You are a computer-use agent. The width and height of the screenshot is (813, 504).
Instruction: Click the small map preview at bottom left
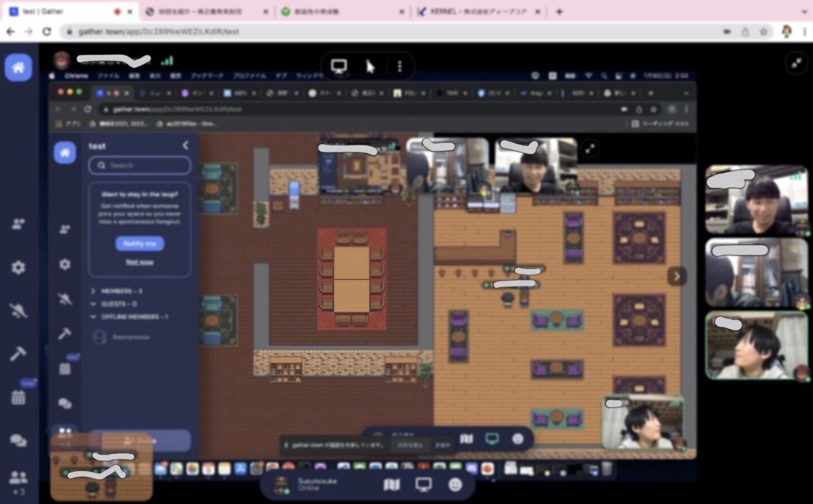click(101, 467)
